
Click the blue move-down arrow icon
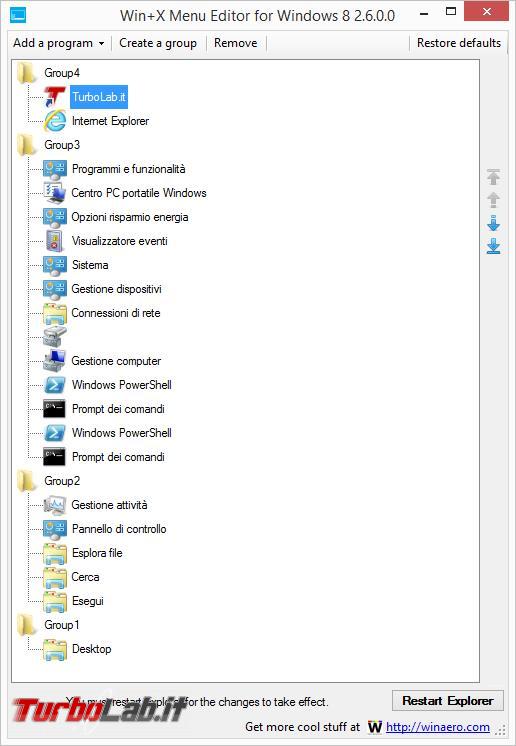coord(493,223)
